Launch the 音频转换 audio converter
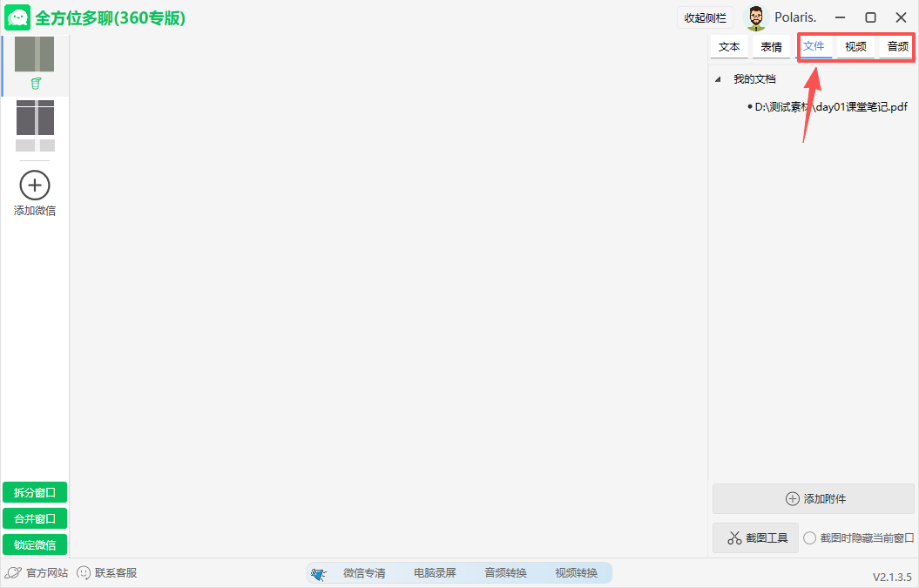 [x=507, y=572]
